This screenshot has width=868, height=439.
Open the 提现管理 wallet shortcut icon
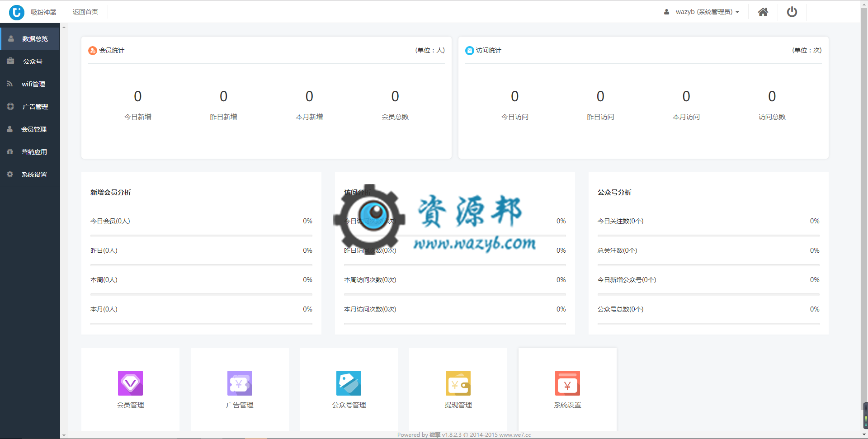click(x=458, y=383)
